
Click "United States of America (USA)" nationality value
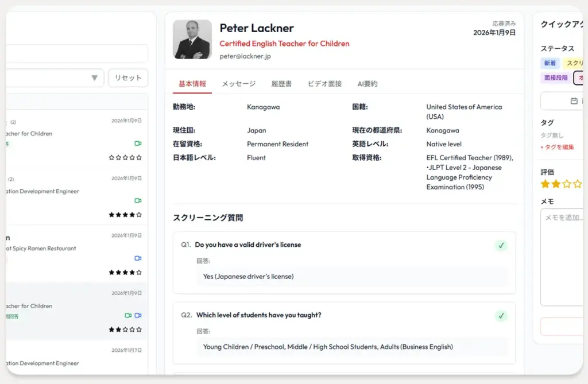464,112
